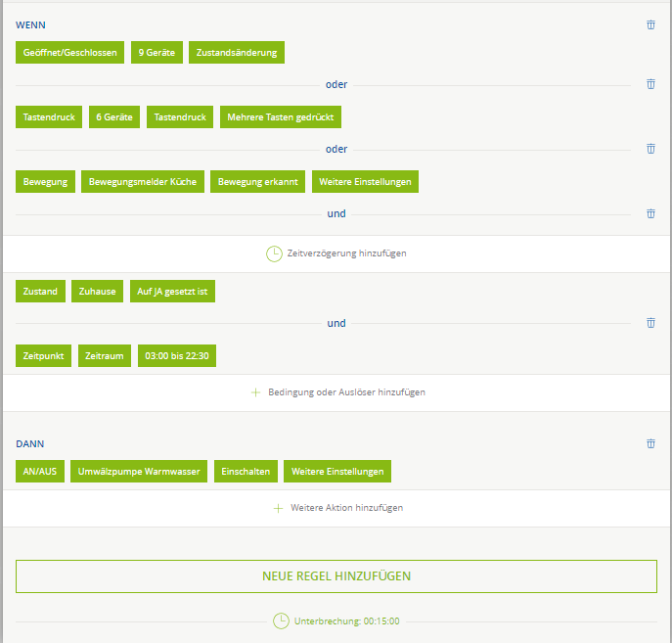
Task: Open the 'Geöffnet/Geschlossen' trigger type selector
Action: [69, 53]
